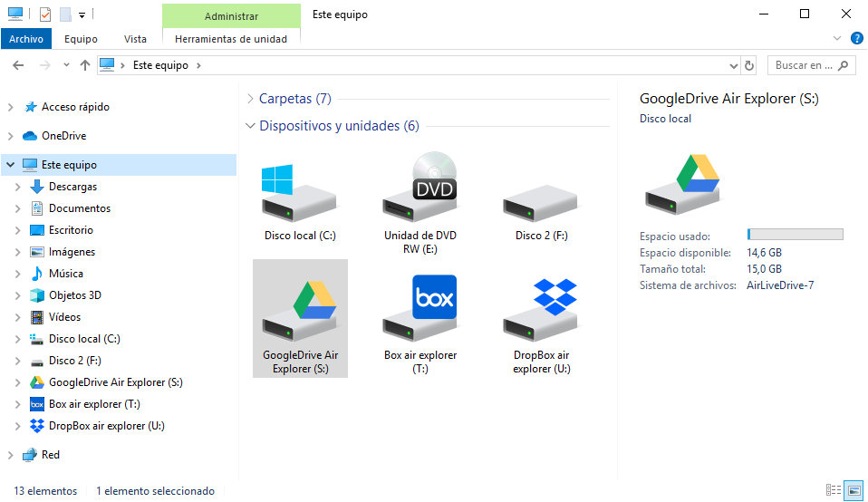The height and width of the screenshot is (502, 868).
Task: Open the help question mark icon
Action: [x=856, y=38]
